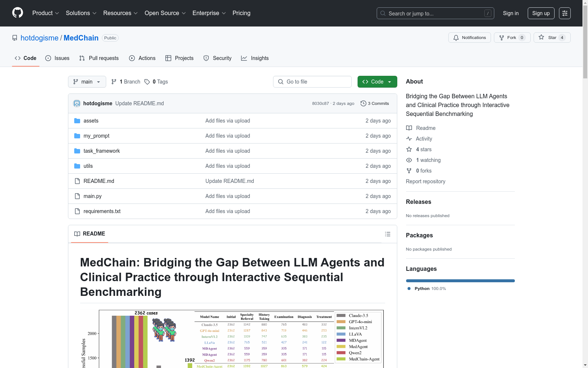Click the README.md file icon
This screenshot has height=368, width=588.
pyautogui.click(x=77, y=181)
